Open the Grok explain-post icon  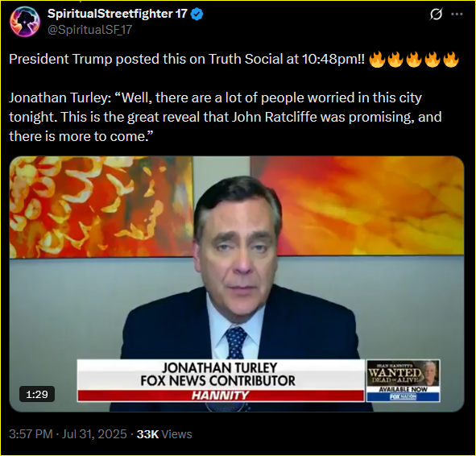pyautogui.click(x=436, y=14)
